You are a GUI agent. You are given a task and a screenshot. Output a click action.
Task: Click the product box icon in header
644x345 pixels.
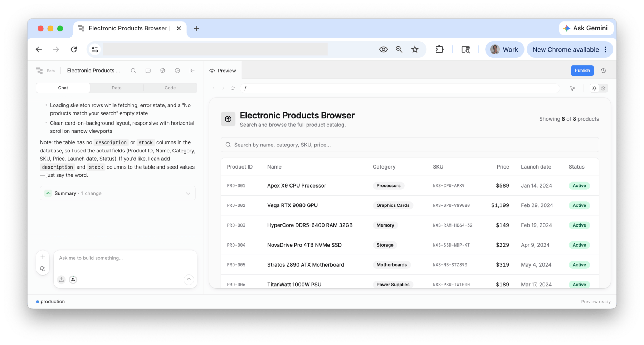228,119
